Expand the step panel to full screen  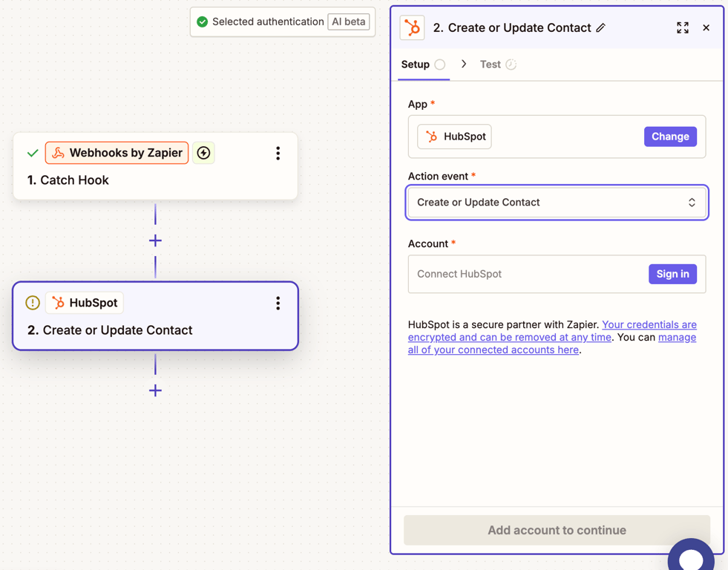683,28
